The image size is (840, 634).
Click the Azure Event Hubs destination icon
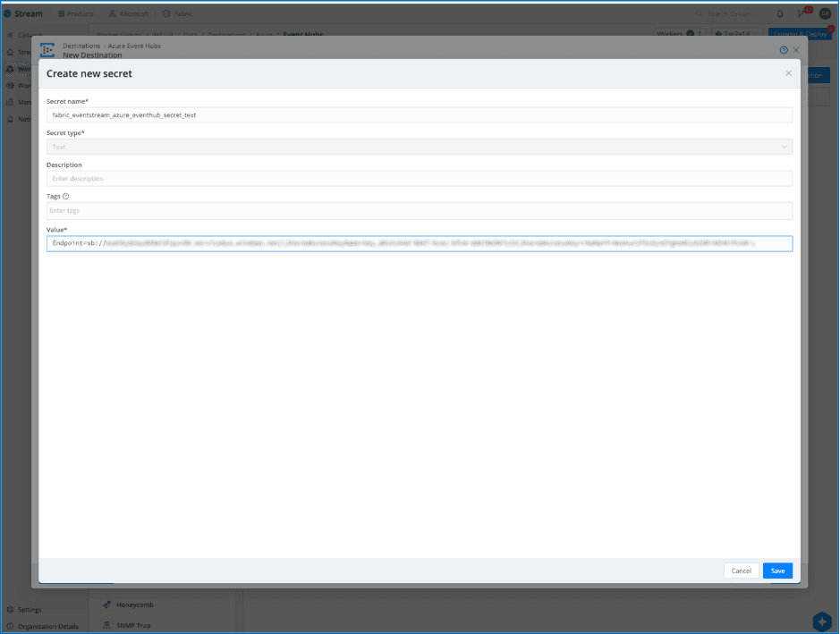[47, 50]
